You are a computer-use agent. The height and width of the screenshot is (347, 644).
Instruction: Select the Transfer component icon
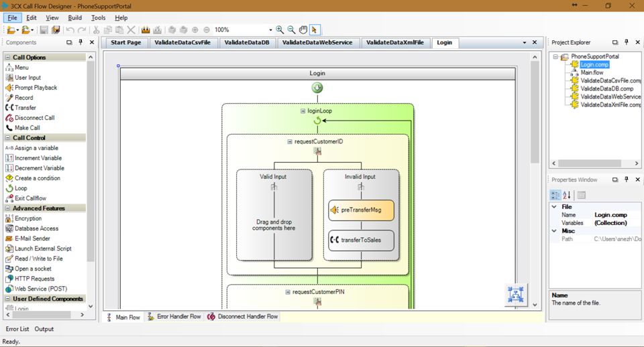[9, 107]
